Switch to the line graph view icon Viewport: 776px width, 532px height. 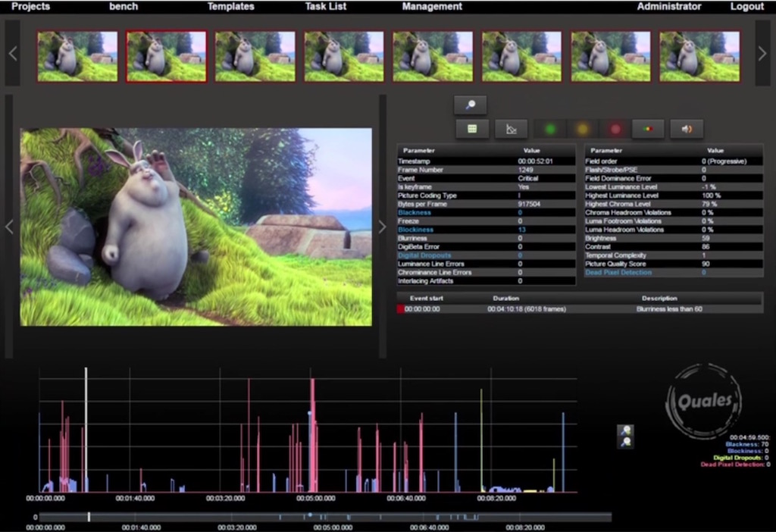tap(512, 129)
